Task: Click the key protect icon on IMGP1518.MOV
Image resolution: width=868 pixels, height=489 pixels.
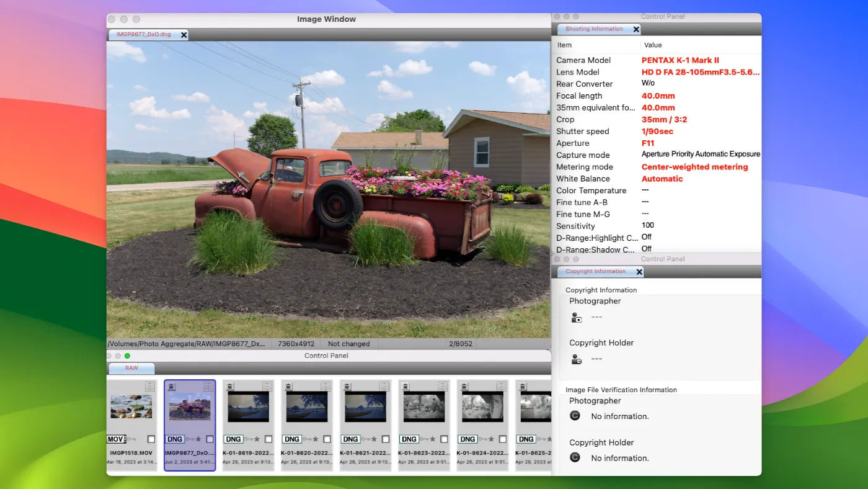Action: 132,439
